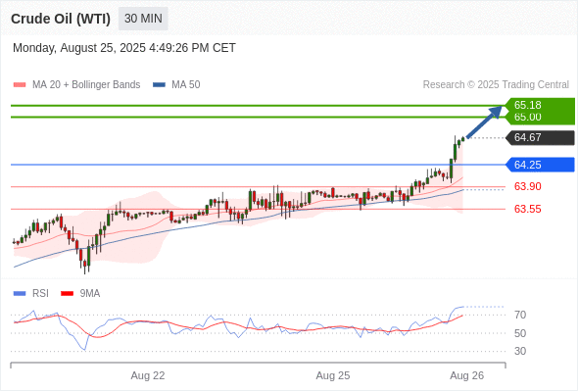Viewport: 578px width, 392px height.
Task: Click the blue upward trend arrow
Action: [x=484, y=122]
